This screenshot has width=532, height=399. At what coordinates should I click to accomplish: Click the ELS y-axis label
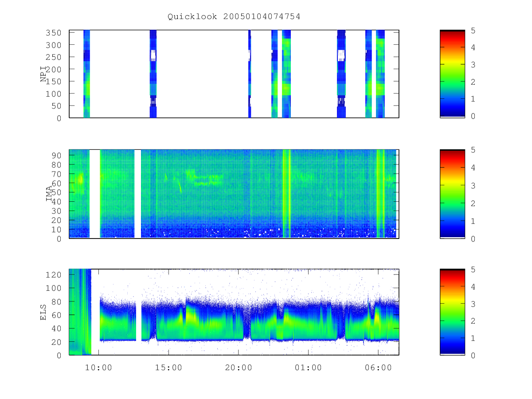click(x=44, y=312)
